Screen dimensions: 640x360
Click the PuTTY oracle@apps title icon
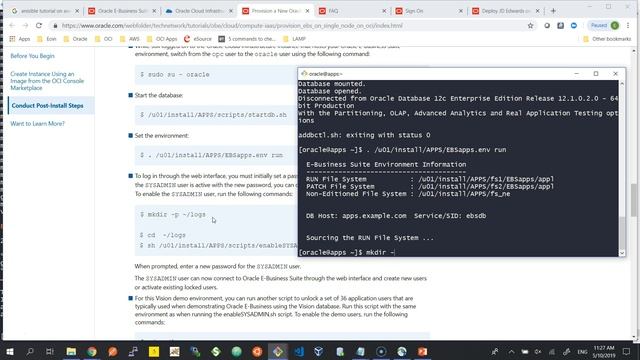(x=304, y=73)
